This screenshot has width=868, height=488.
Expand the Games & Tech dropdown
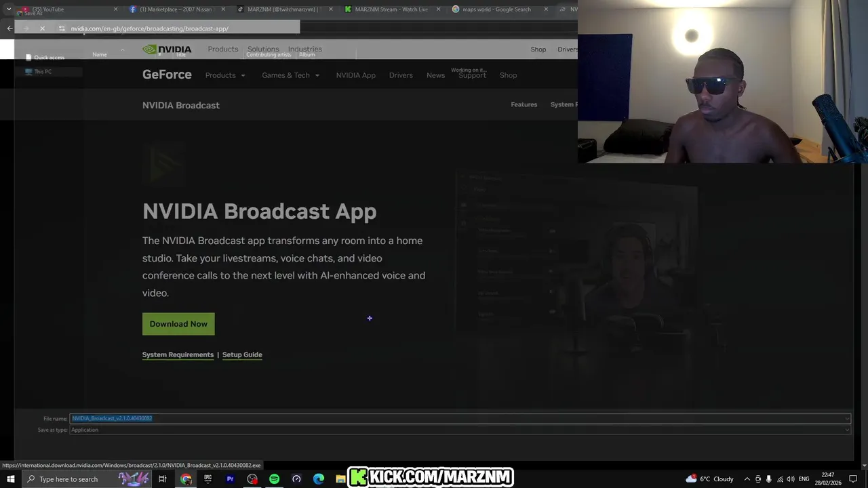[x=290, y=75]
